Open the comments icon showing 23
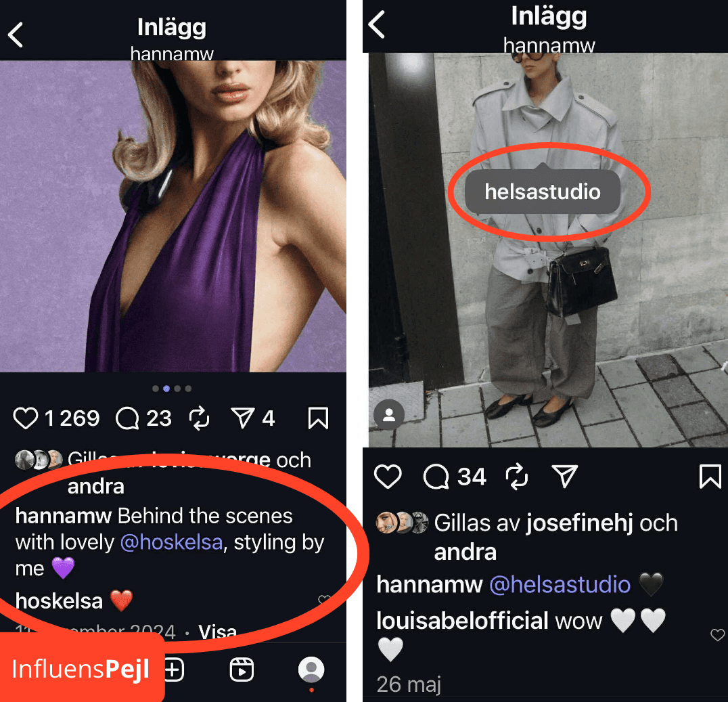This screenshot has width=728, height=702. click(x=128, y=418)
